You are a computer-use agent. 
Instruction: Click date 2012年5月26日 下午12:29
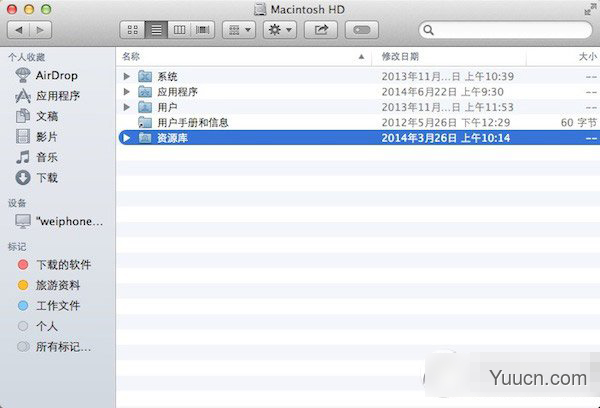coord(446,122)
